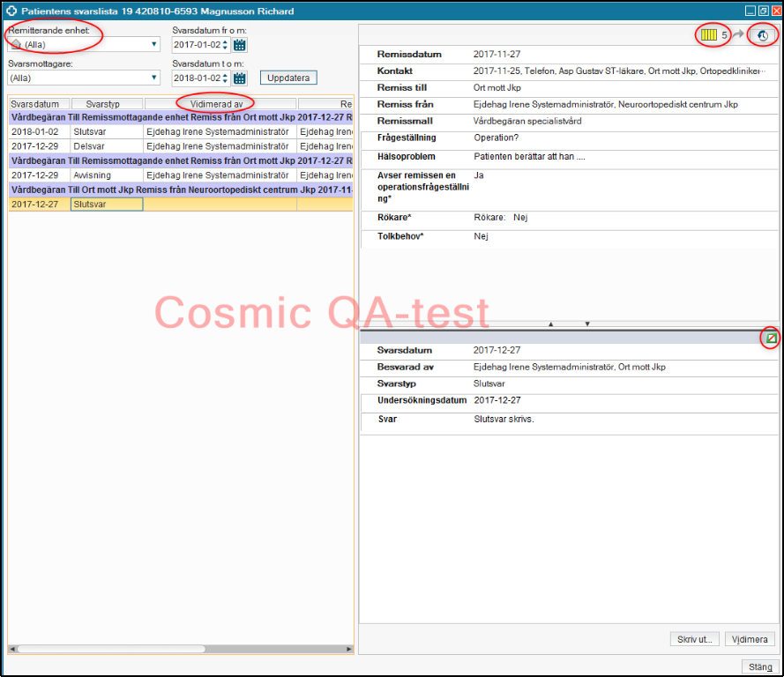Open the referral history clock icon
Screen dimensions: 784x677
[x=762, y=35]
